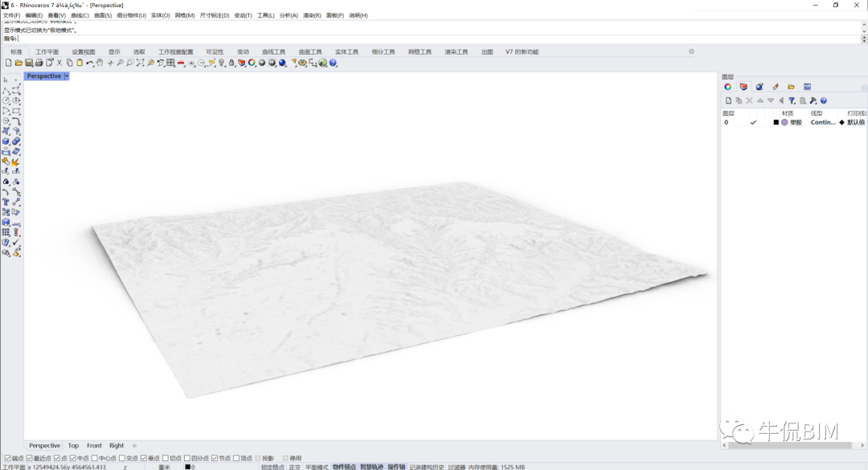Image resolution: width=868 pixels, height=470 pixels.
Task: Add a viewport tab with the plus button
Action: tap(134, 446)
